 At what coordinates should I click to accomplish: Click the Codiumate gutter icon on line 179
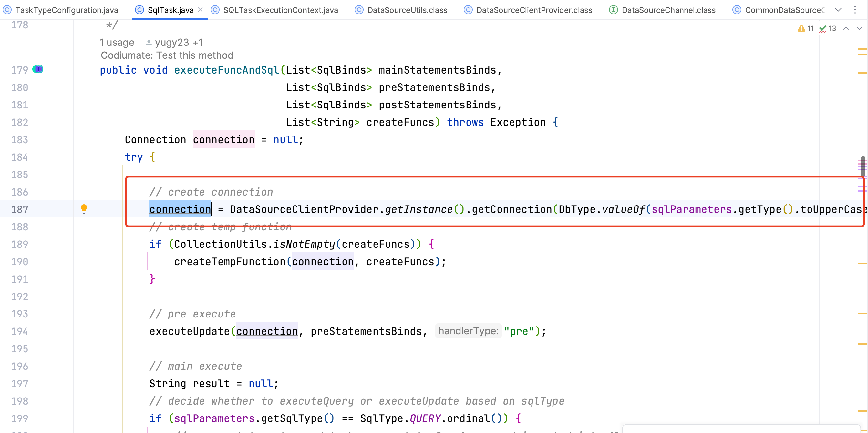coord(37,69)
